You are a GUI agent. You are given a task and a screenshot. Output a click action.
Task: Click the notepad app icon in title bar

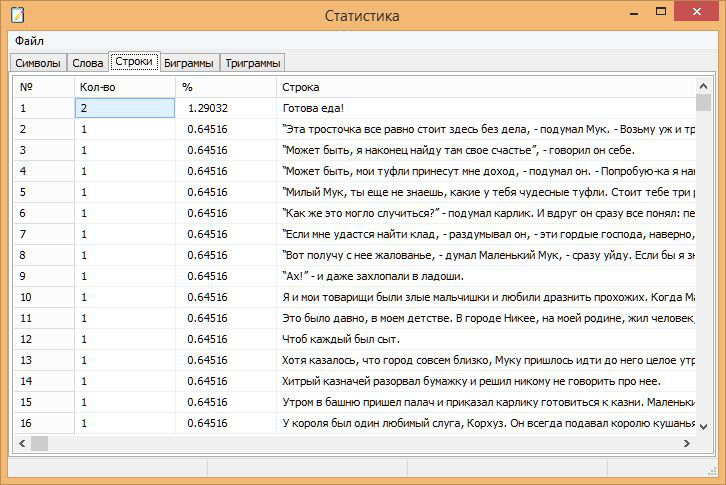coord(18,15)
